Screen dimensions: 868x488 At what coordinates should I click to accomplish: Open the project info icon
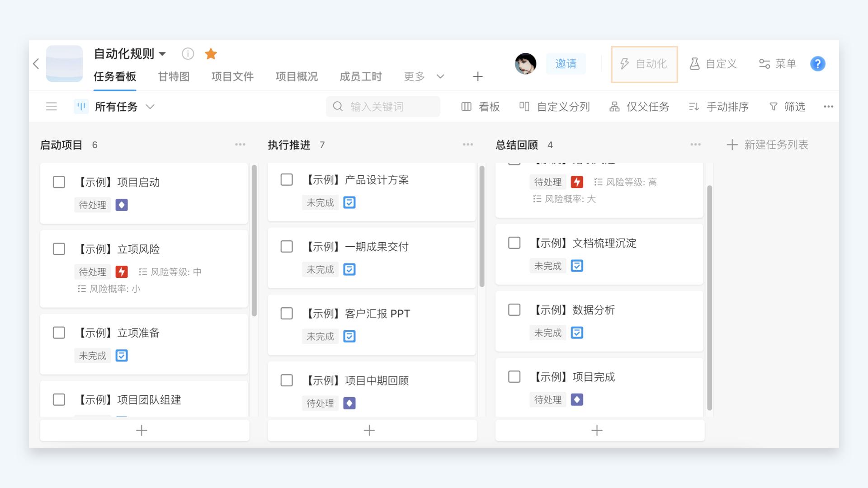coord(188,54)
